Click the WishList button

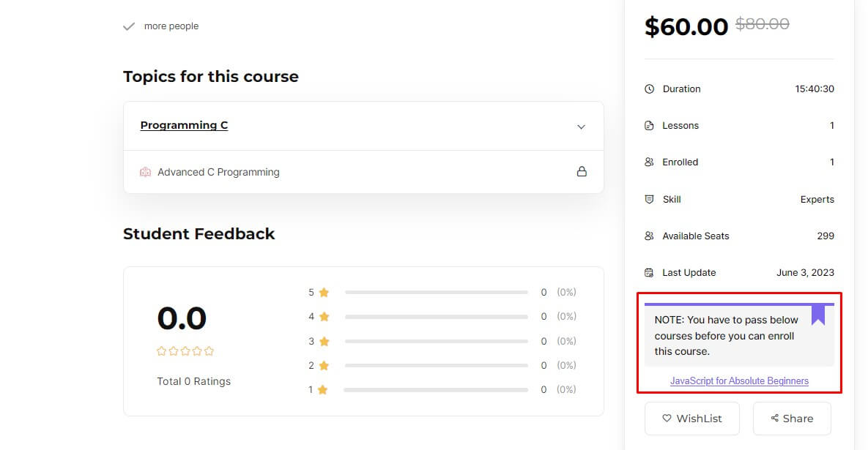point(691,418)
